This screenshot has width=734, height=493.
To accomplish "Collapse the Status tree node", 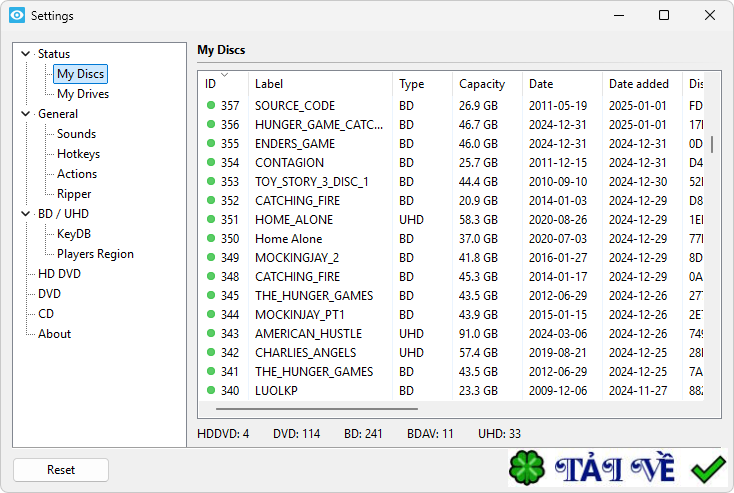I will point(26,54).
